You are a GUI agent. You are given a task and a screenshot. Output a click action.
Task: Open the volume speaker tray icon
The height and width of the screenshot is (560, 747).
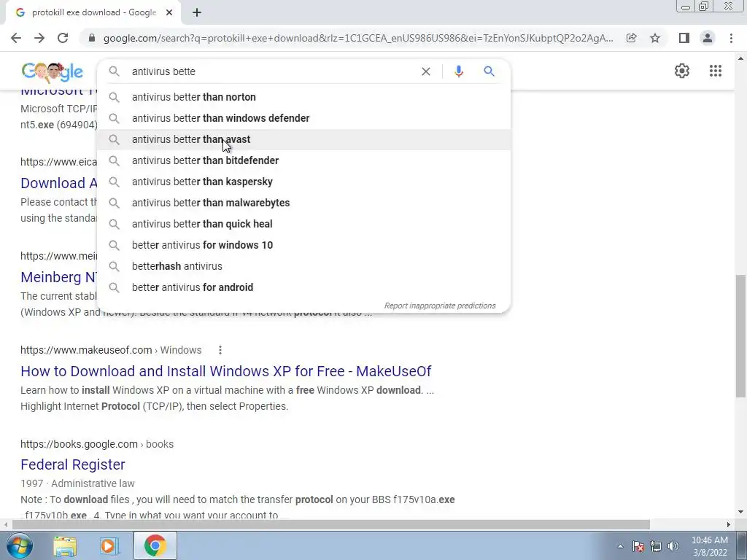673,546
